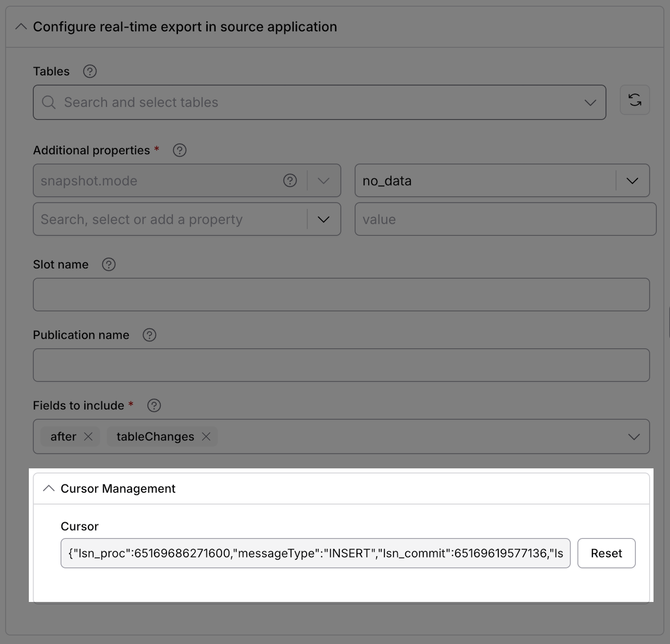
Task: Focus the Slot name input field
Action: coord(341,294)
